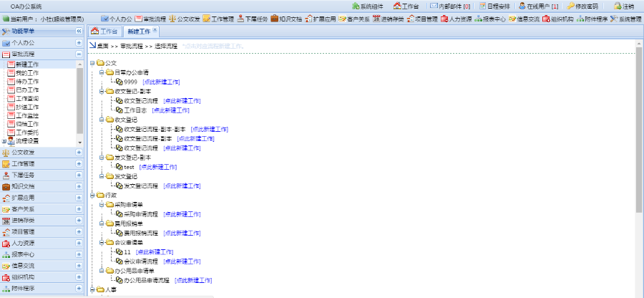Open 审批流程 in the top toolbar
Screen dimensions: 644x298
pyautogui.click(x=150, y=19)
